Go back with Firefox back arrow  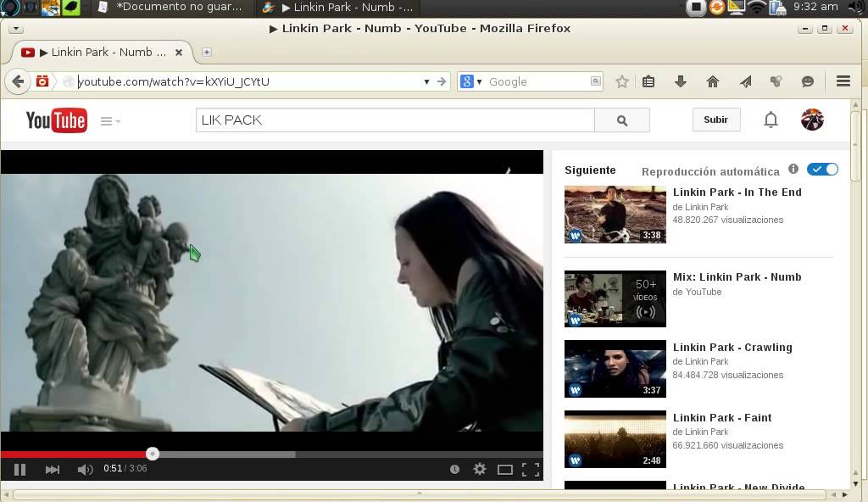(x=19, y=81)
